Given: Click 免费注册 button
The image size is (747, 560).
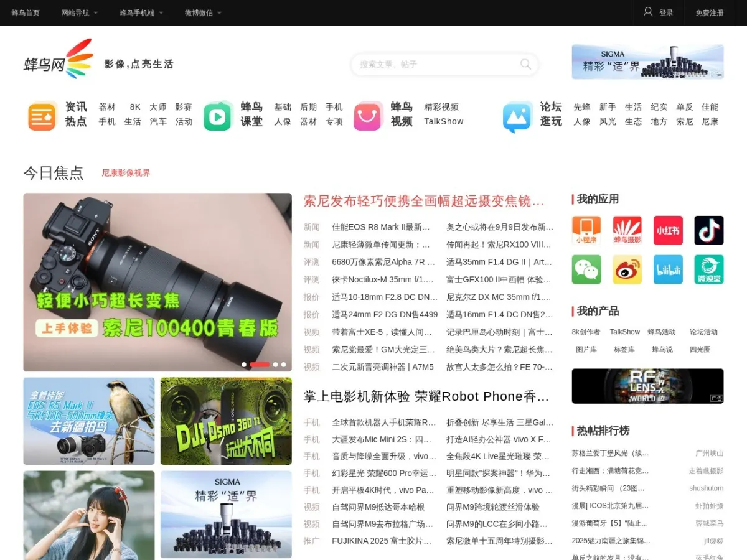Looking at the screenshot, I should click(710, 12).
